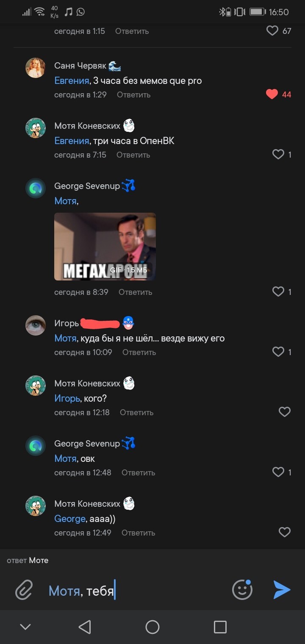Like George Sevenup's 'овк' comment

pyautogui.click(x=278, y=472)
